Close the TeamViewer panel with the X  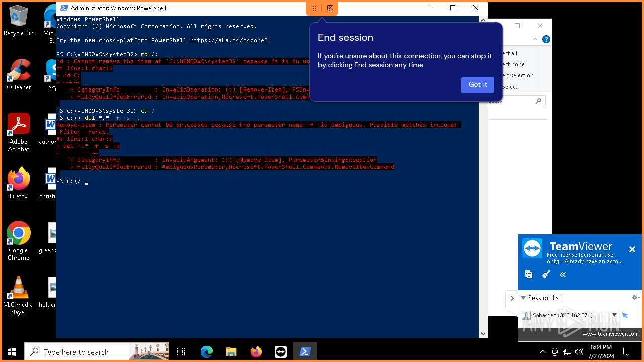coord(632,249)
